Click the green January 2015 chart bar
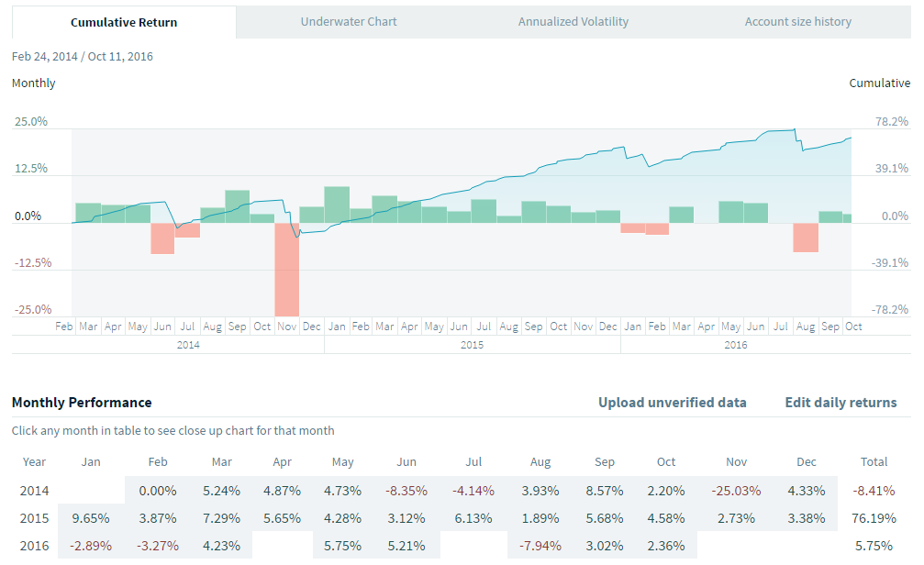Screen dimensions: 924x565 coord(337,205)
